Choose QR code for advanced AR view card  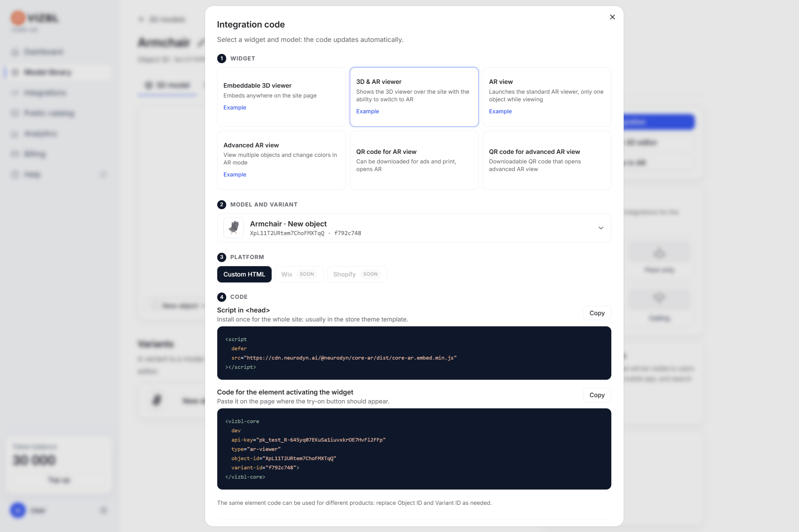pyautogui.click(x=547, y=160)
